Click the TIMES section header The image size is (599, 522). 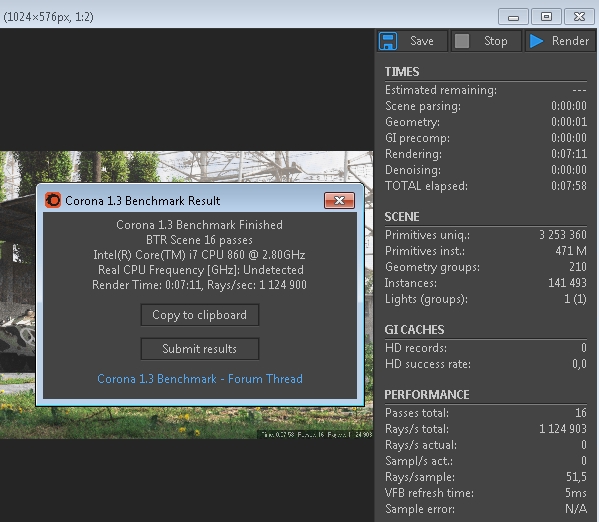pyautogui.click(x=402, y=71)
